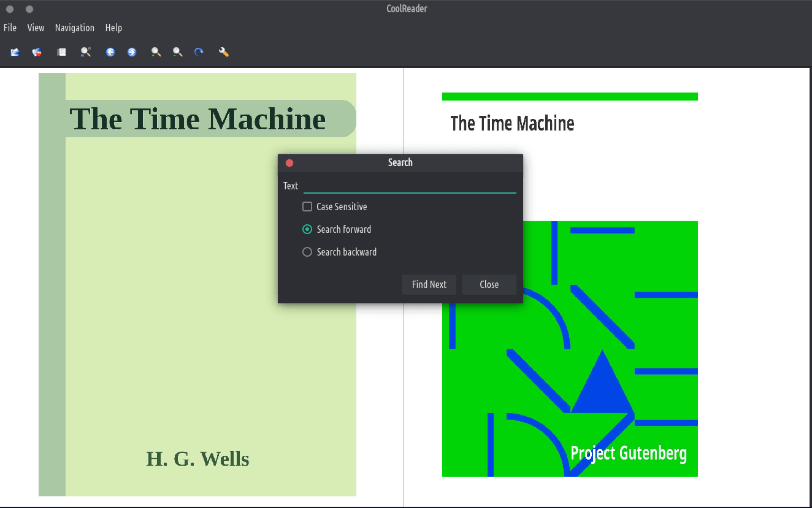Zoom out using the minus magnifier icon
The image size is (812, 508).
coord(178,52)
